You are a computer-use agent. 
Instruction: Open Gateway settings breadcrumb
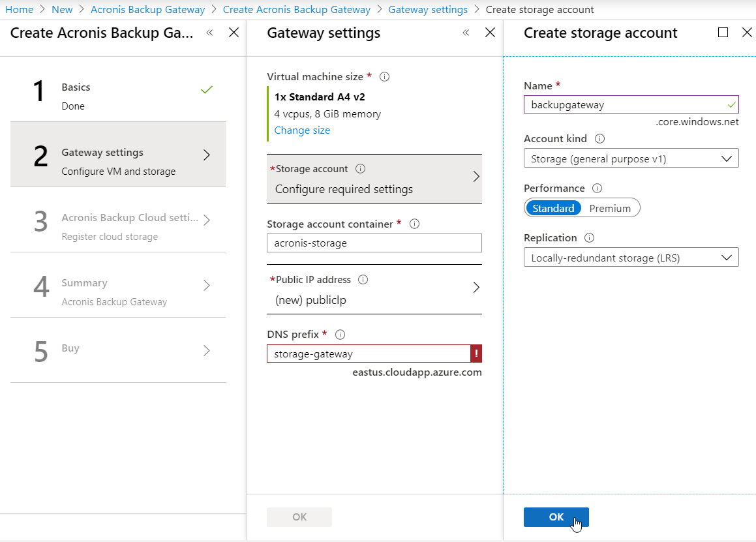click(428, 10)
